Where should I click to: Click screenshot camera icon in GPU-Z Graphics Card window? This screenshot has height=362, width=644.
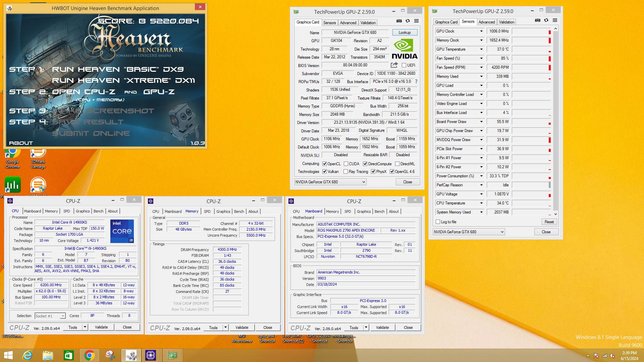coord(399,21)
